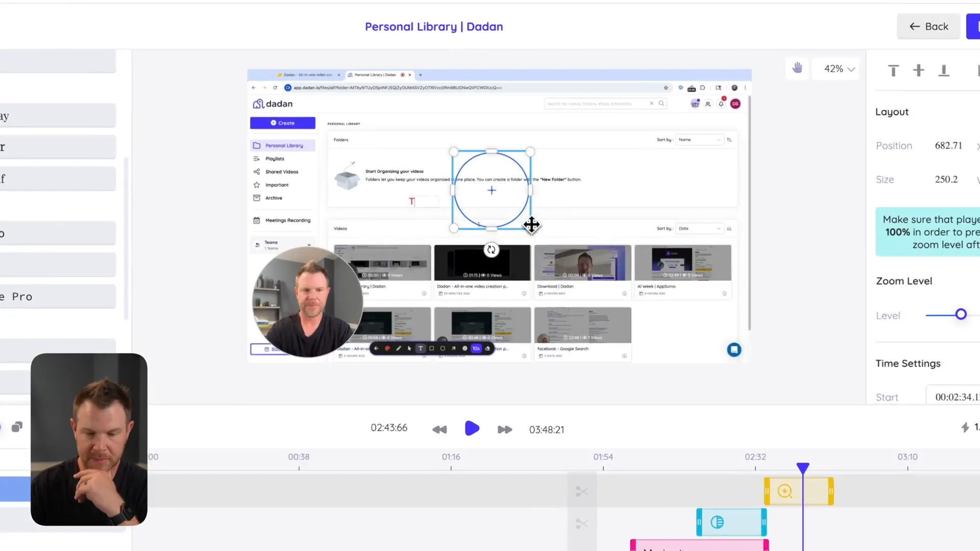Click the 01:16 mark on the timeline ruler

[451, 457]
